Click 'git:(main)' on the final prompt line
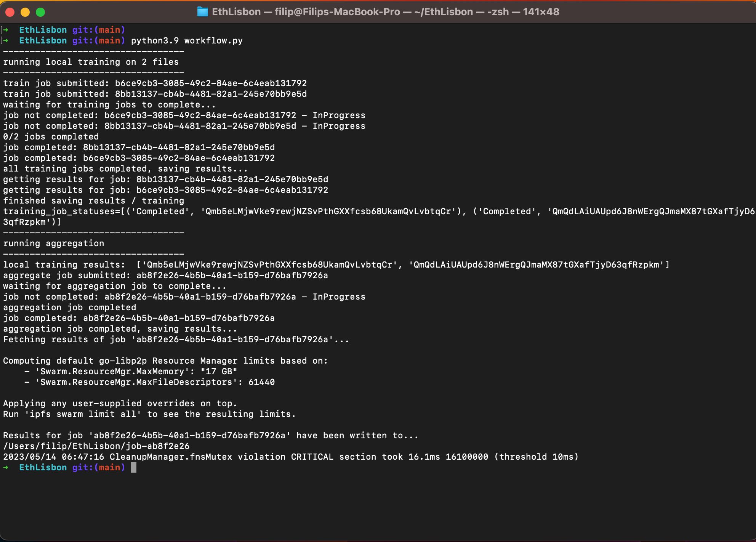756x542 pixels. point(99,467)
